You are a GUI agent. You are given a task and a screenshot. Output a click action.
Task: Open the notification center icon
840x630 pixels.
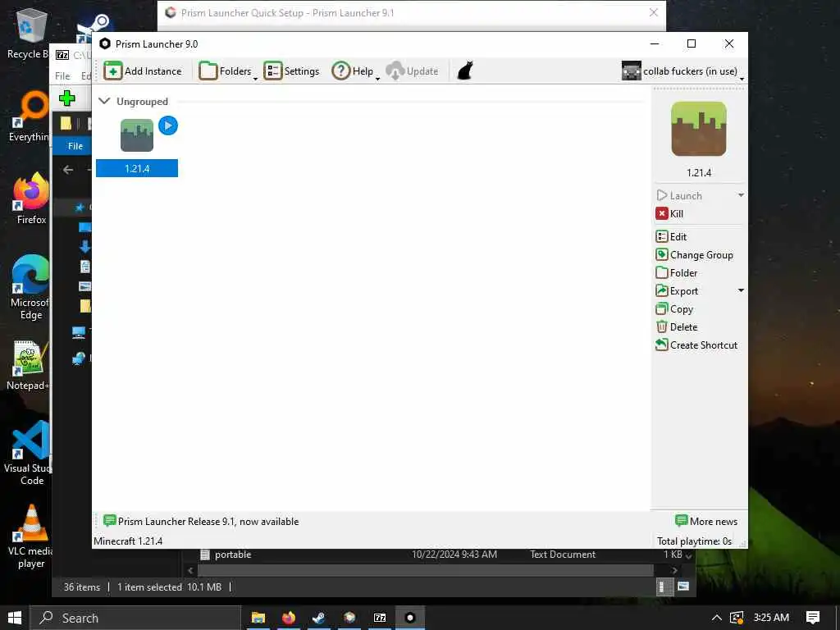tap(813, 618)
